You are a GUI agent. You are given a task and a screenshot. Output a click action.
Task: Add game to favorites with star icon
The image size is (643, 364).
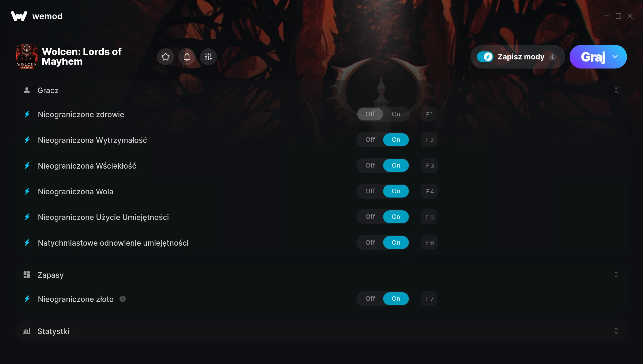166,57
